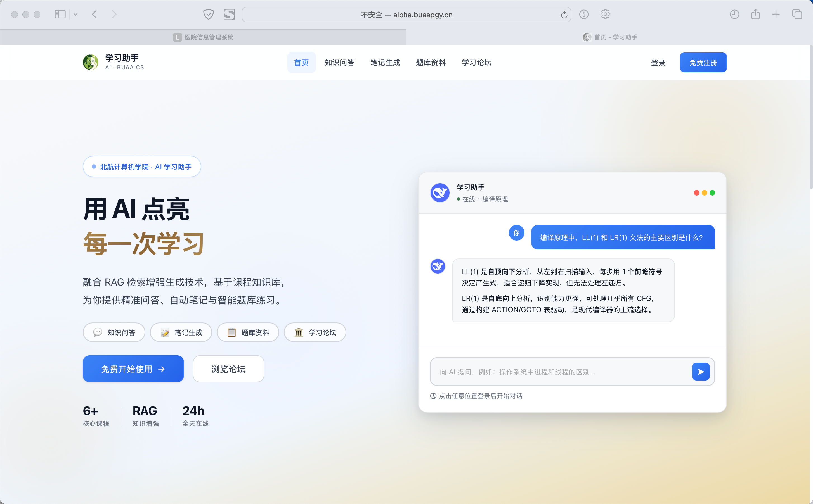
Task: Click the blue LL(1) and LR(1) question bubble
Action: tap(623, 237)
